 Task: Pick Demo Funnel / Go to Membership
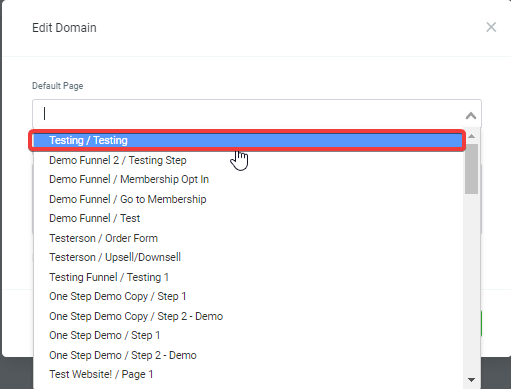tap(248, 199)
